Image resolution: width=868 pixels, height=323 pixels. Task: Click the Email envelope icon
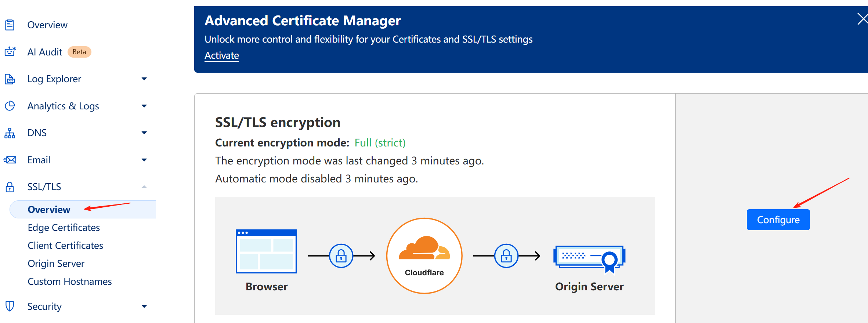coord(10,160)
